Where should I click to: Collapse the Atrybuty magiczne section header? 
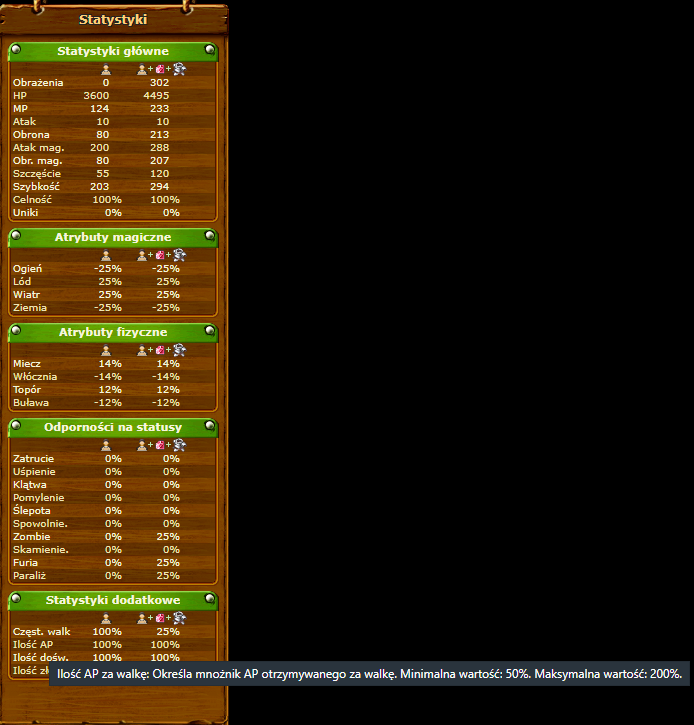(x=112, y=237)
